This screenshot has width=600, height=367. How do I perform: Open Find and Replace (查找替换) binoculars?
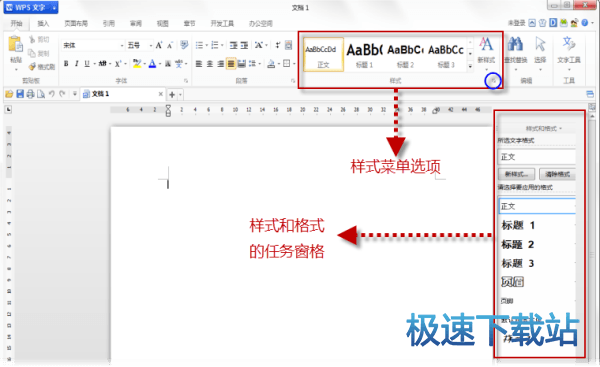(x=515, y=44)
